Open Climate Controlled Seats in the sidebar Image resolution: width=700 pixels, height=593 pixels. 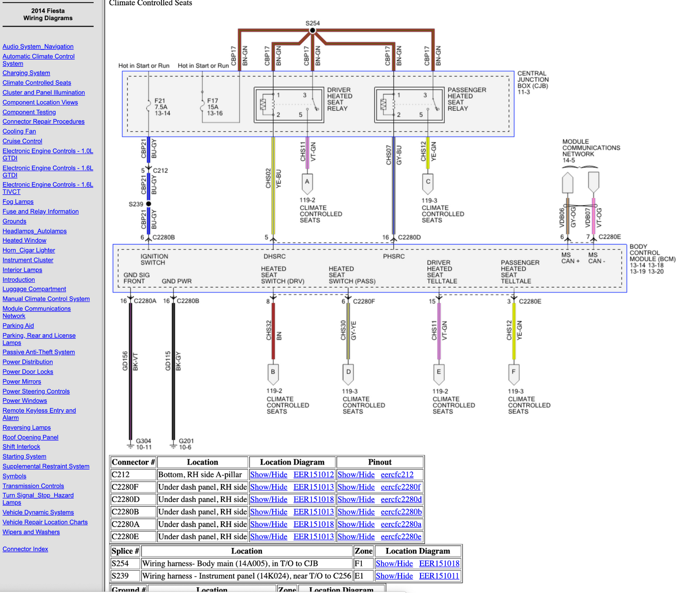[x=37, y=83]
